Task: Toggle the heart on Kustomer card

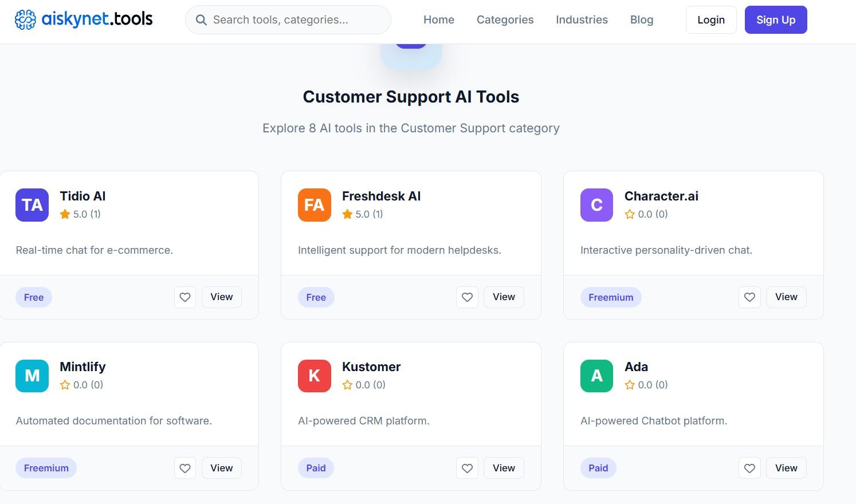Action: (467, 468)
